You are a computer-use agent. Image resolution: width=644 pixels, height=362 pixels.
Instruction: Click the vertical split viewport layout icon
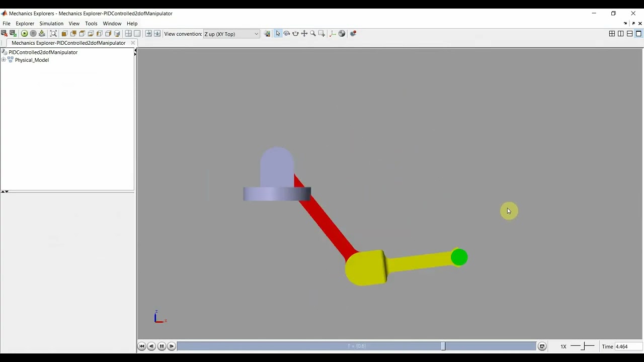pyautogui.click(x=621, y=34)
